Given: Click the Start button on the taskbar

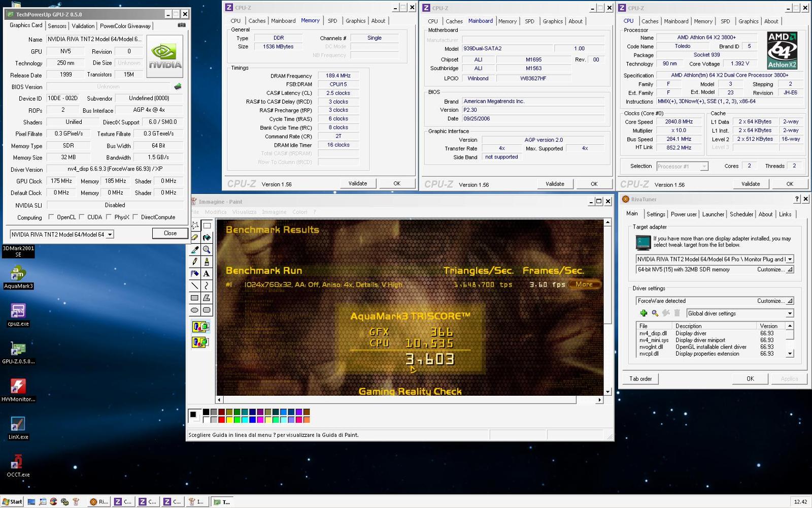Looking at the screenshot, I should pos(12,501).
